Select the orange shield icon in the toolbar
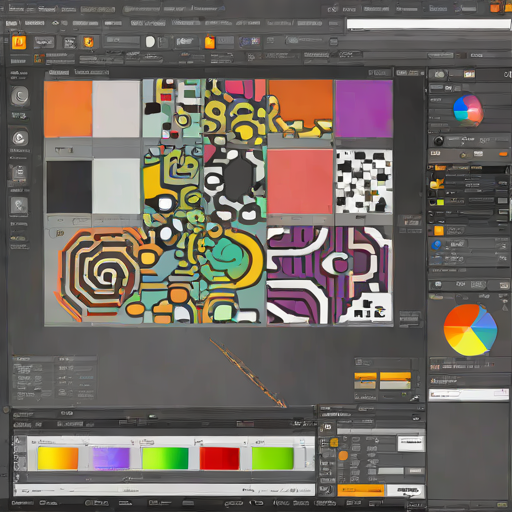This screenshot has width=512, height=512. coord(88,42)
